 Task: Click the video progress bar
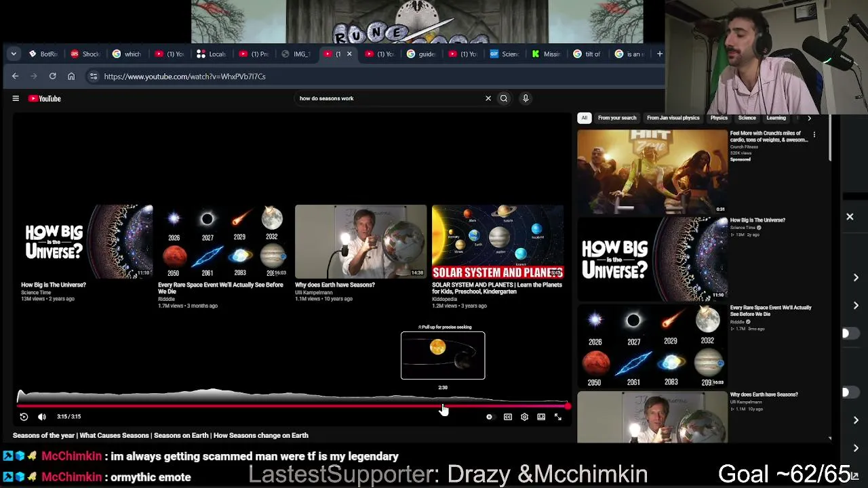(x=292, y=406)
